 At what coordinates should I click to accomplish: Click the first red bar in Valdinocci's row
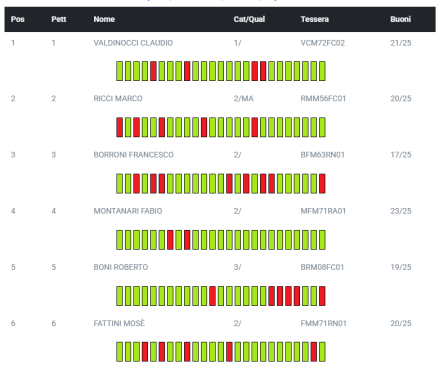point(153,71)
